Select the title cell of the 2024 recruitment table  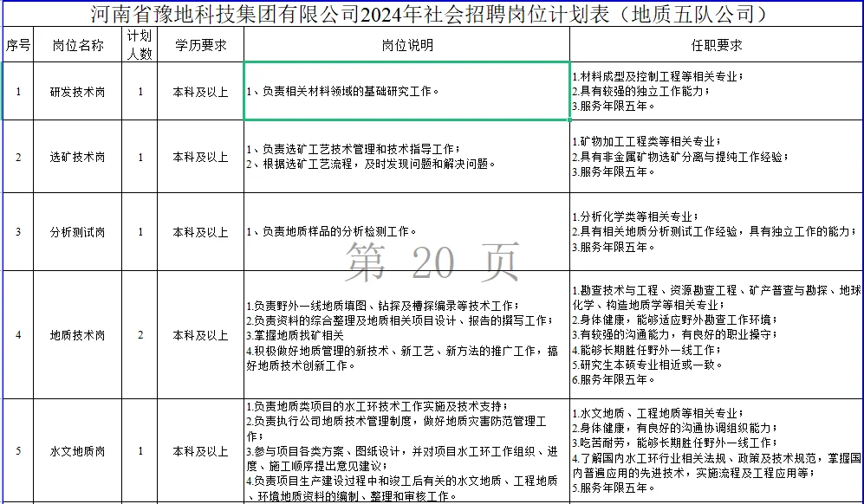432,13
